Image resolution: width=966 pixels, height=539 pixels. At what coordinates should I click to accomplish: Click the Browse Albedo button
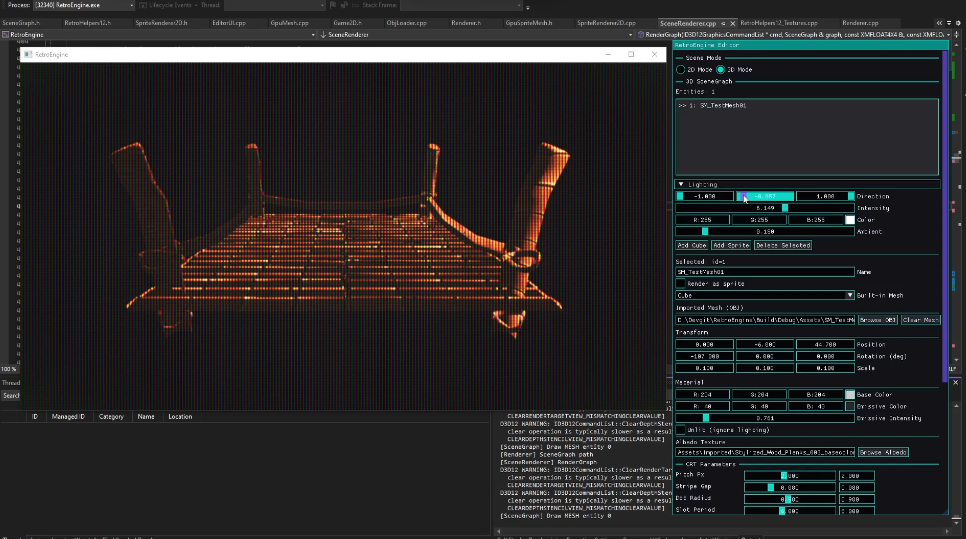tap(881, 452)
